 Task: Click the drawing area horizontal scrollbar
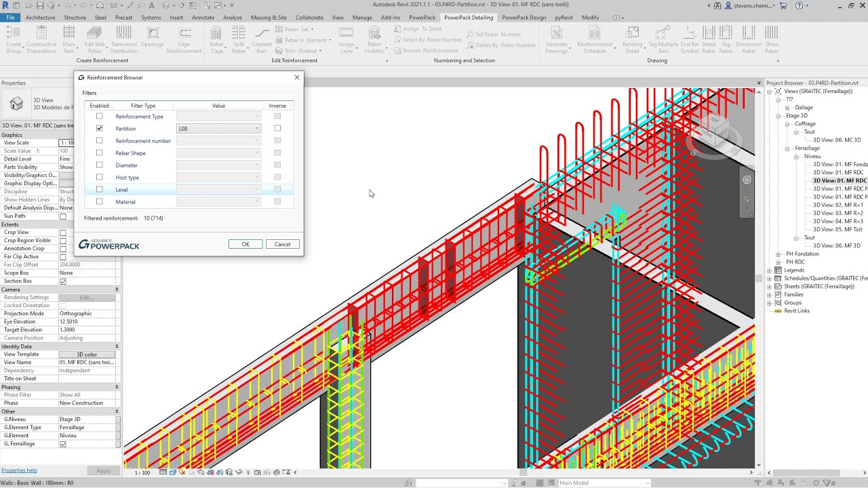[522, 472]
